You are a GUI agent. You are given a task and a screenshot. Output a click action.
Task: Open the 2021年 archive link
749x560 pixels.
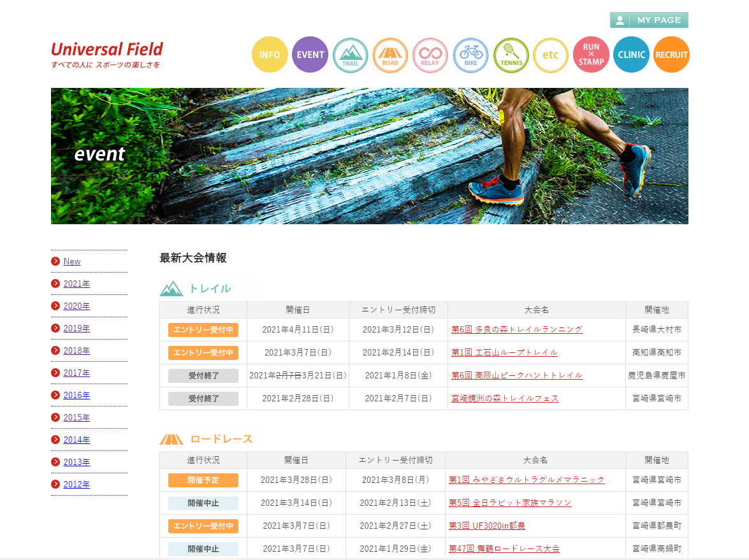click(x=76, y=284)
